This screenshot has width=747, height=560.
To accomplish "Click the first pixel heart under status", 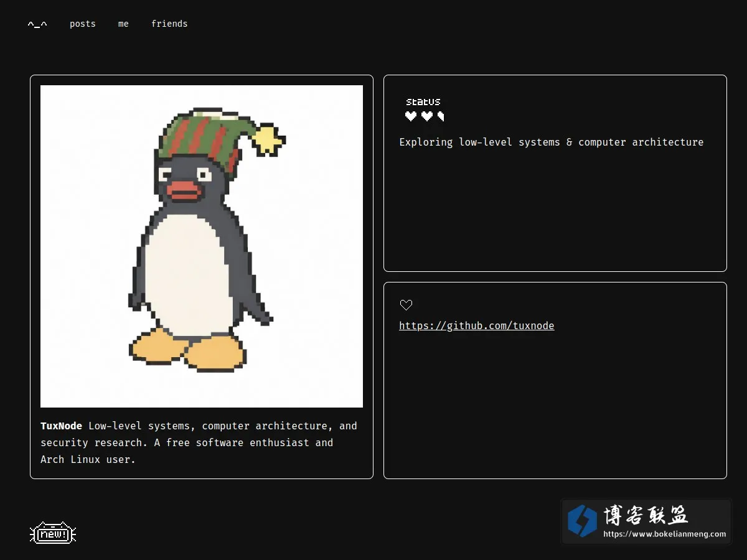I will pos(411,116).
